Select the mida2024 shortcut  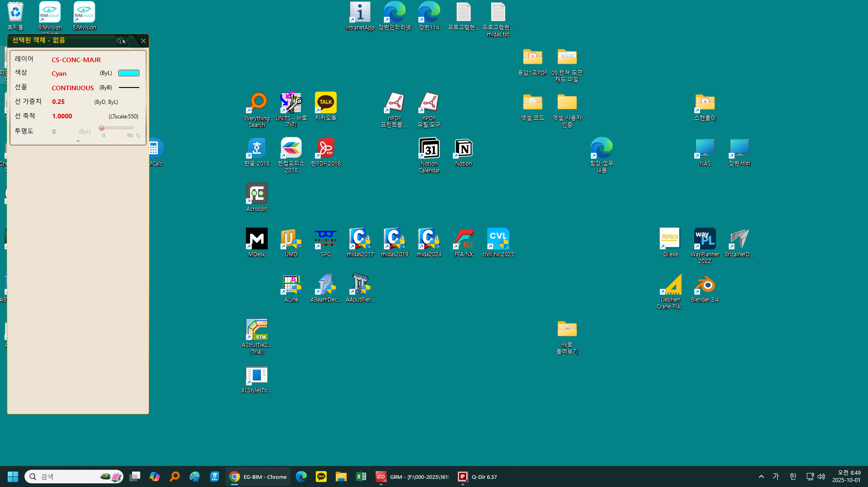(x=429, y=243)
